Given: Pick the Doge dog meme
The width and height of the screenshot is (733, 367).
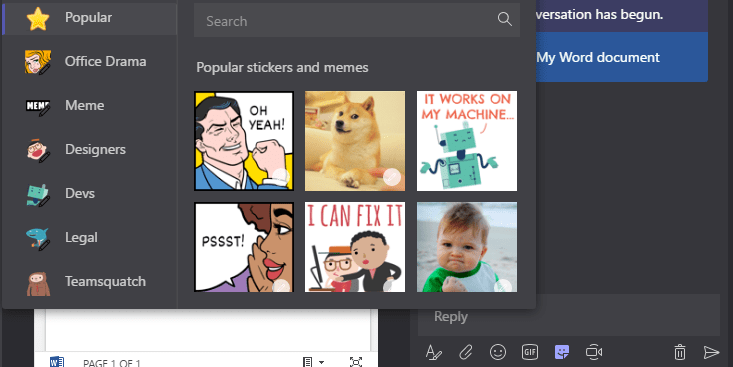Looking at the screenshot, I should tap(355, 141).
